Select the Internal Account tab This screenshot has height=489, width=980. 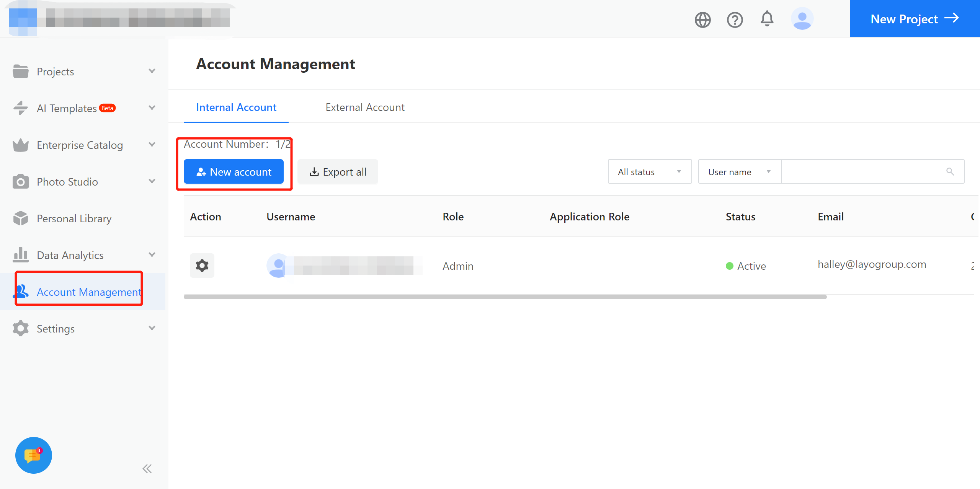[236, 108]
